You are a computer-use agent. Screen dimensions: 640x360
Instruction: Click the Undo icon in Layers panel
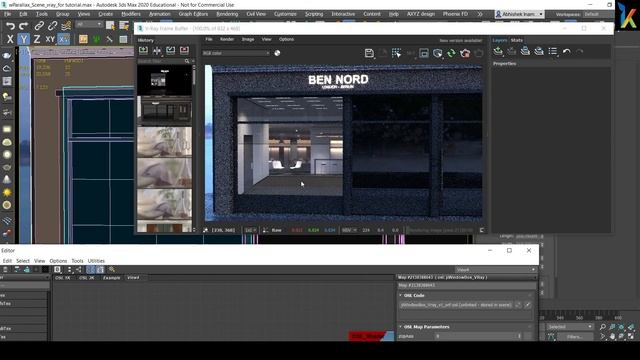(x=567, y=51)
